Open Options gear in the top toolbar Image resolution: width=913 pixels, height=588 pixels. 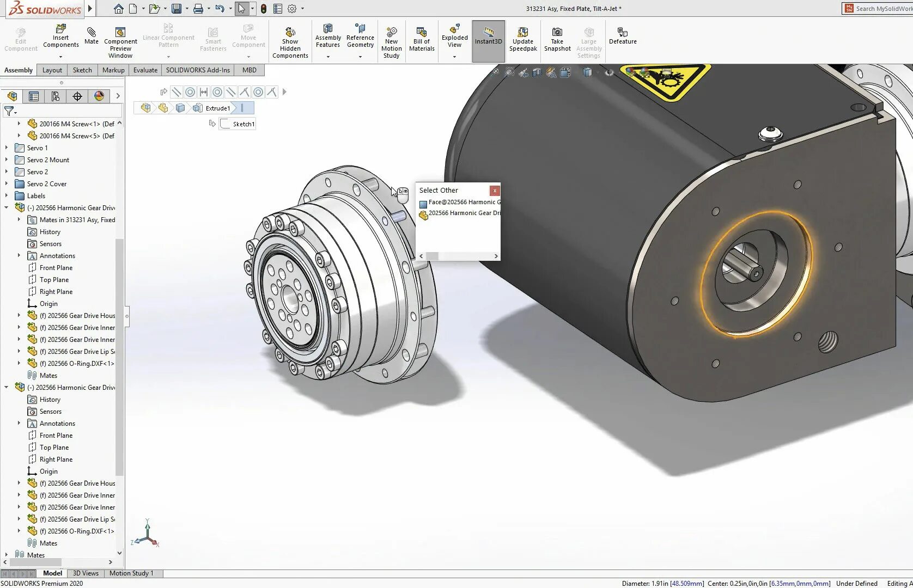(292, 9)
